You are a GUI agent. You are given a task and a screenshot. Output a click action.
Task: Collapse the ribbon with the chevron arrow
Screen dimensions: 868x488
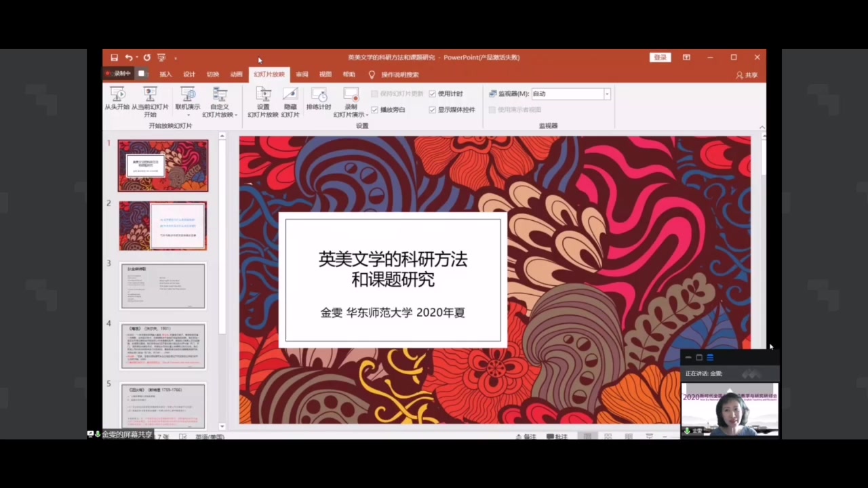tap(762, 127)
